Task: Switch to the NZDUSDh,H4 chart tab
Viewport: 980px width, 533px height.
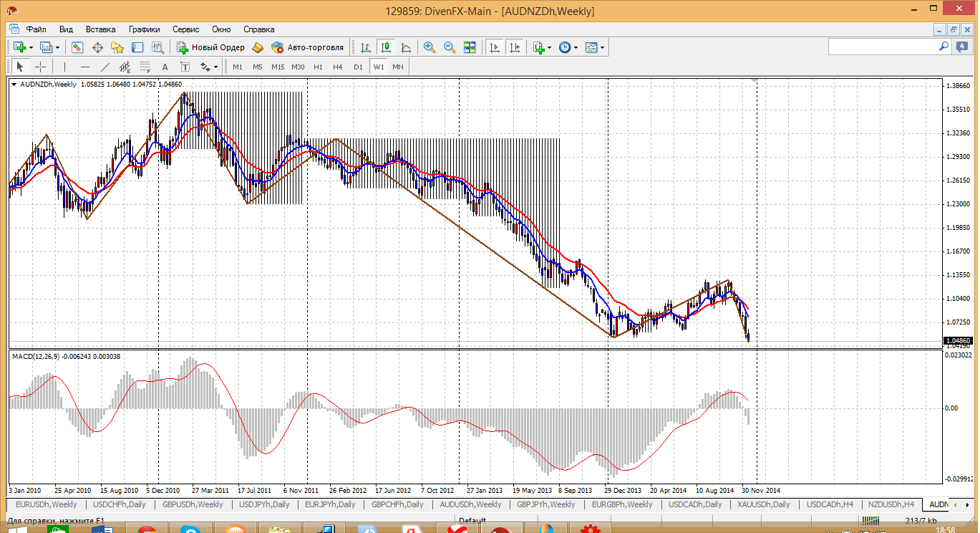Action: (891, 504)
